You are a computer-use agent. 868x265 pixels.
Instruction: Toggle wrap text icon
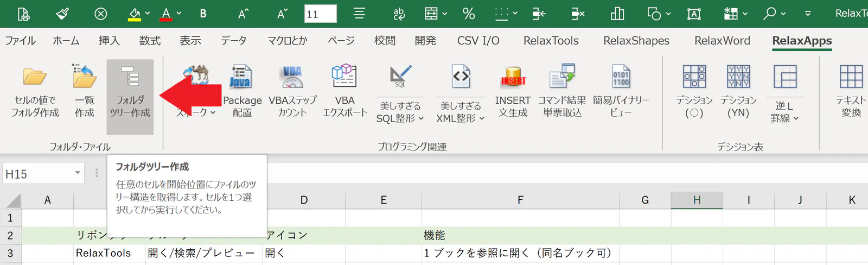[x=399, y=14]
